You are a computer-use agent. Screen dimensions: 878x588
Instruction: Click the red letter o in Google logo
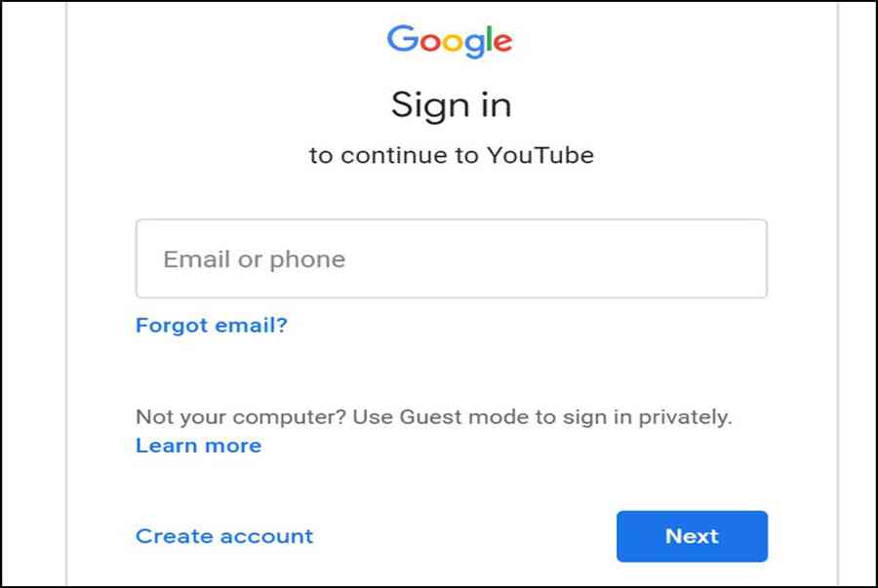click(430, 43)
